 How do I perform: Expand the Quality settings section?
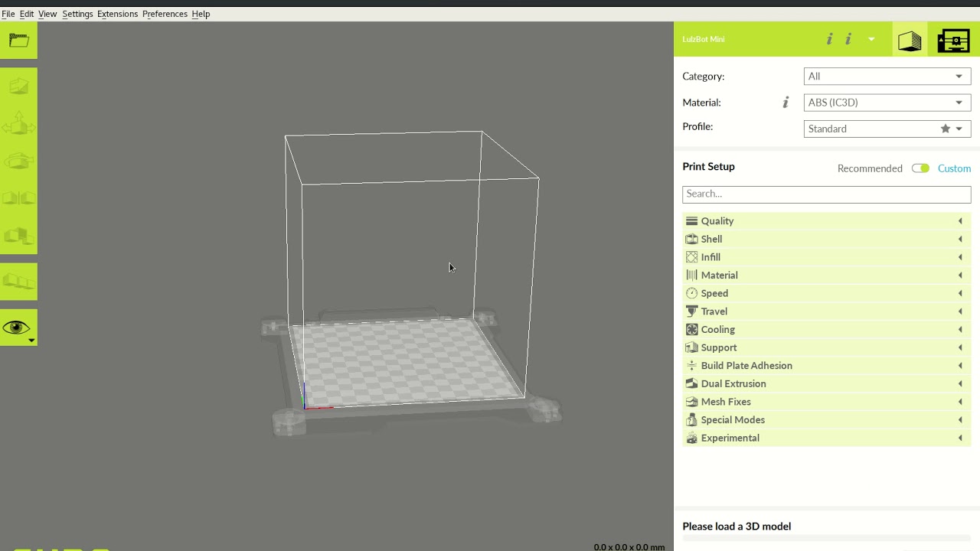(x=826, y=221)
